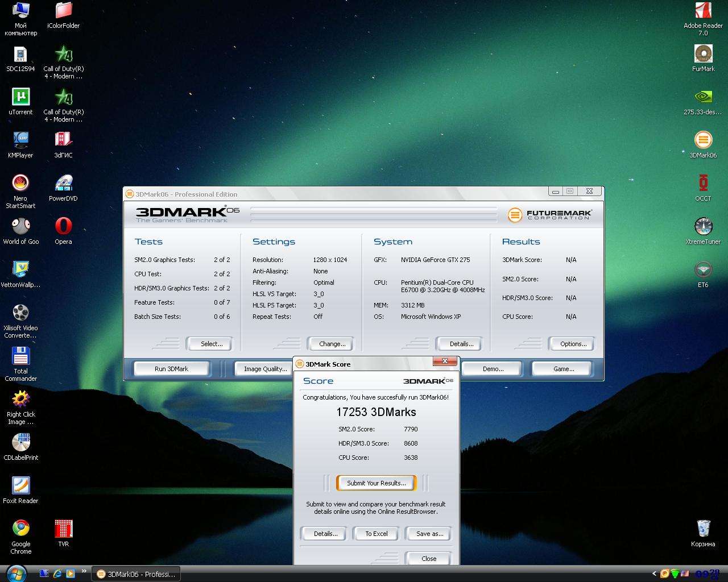Open 3DMark06 desktop shortcut
Image resolution: width=728 pixels, height=582 pixels.
pyautogui.click(x=703, y=145)
